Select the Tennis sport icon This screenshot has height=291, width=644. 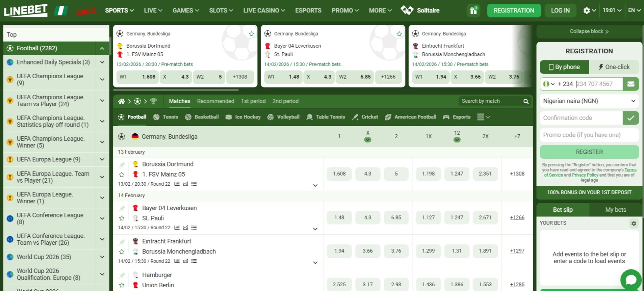[166, 117]
